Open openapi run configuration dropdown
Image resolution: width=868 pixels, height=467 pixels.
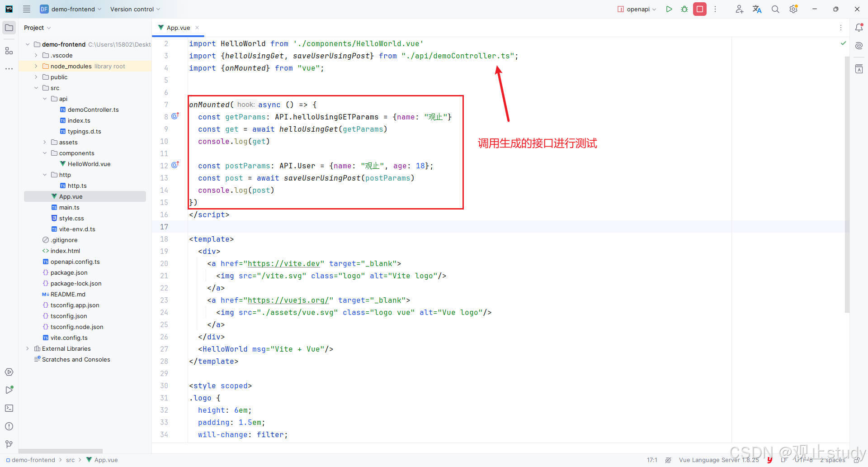pyautogui.click(x=637, y=9)
